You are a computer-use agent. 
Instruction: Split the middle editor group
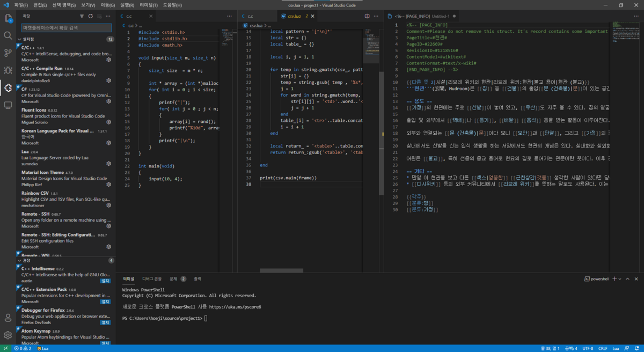[367, 16]
